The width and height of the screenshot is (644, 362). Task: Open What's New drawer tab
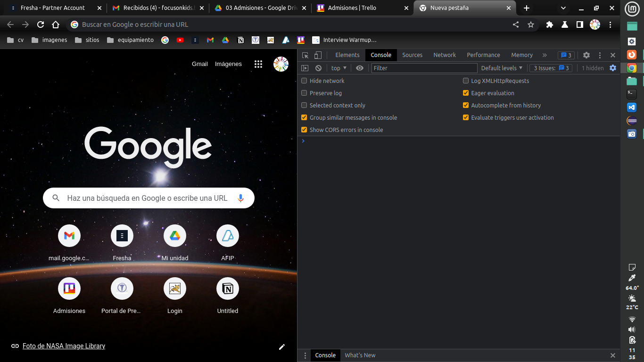pyautogui.click(x=360, y=355)
